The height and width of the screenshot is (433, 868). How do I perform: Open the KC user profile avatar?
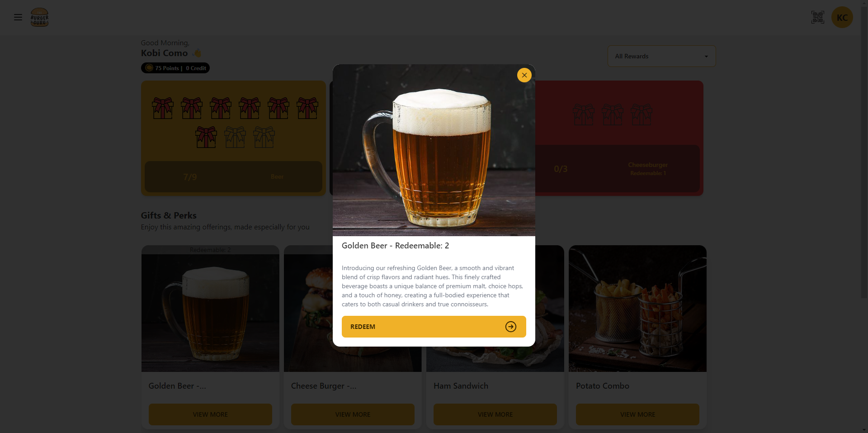[842, 17]
